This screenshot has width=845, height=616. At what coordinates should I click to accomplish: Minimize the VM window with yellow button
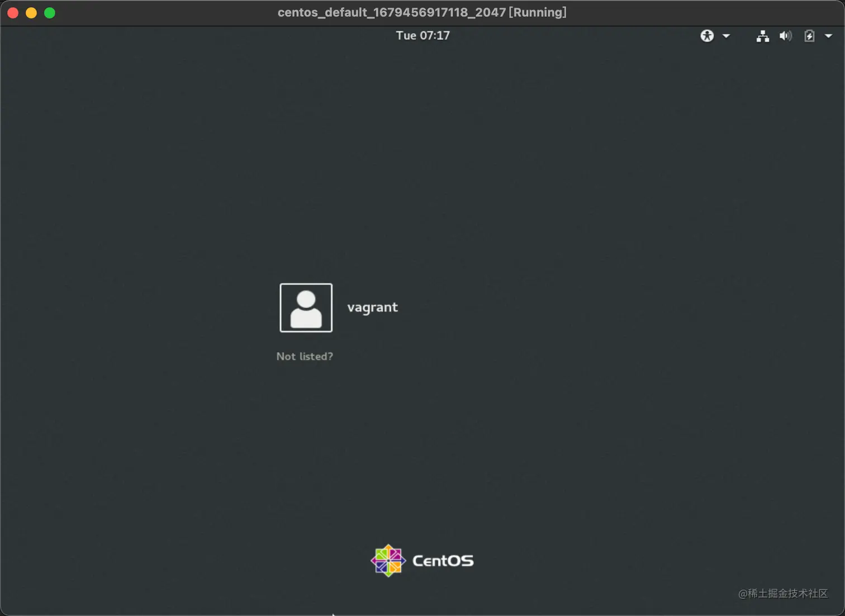[x=31, y=13]
